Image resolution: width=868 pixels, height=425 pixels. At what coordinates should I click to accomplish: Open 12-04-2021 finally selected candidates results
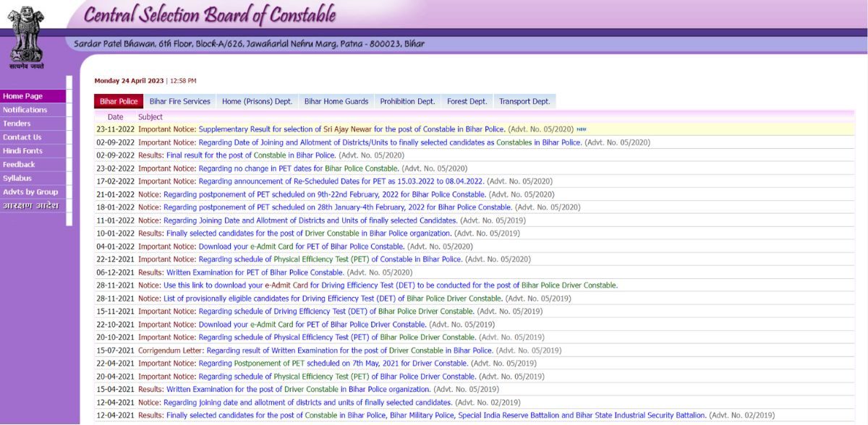click(436, 416)
